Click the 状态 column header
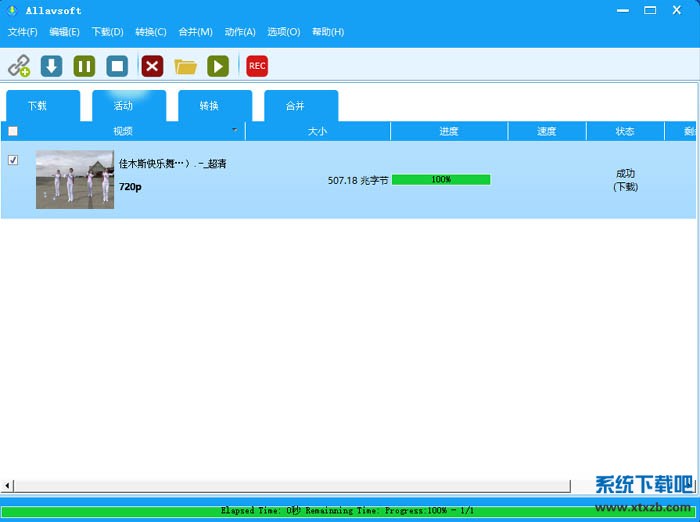Image resolution: width=700 pixels, height=522 pixels. [625, 131]
